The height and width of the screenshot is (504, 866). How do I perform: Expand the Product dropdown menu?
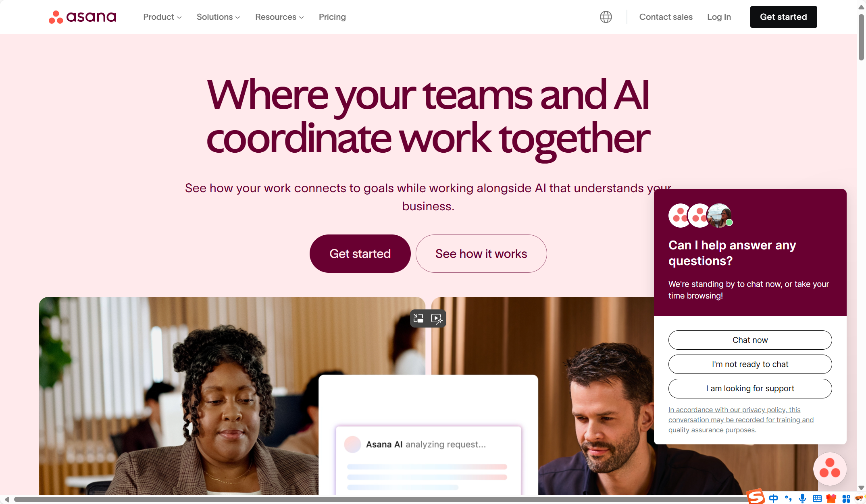pos(162,17)
